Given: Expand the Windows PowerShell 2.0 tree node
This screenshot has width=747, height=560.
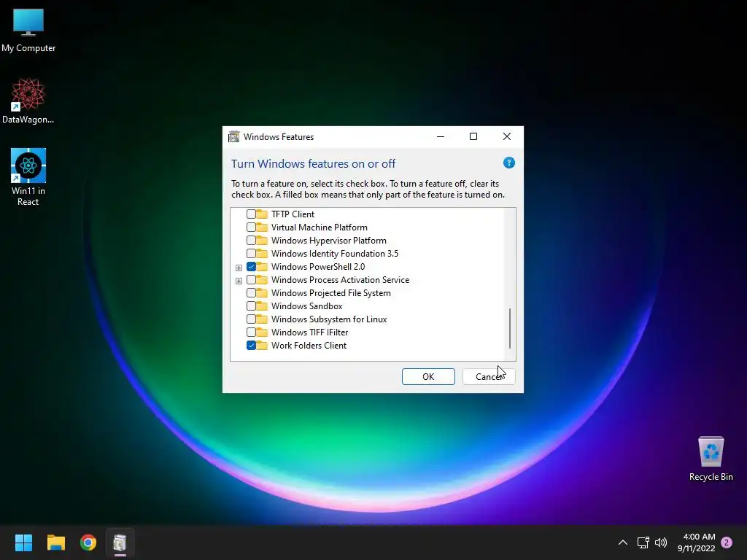Looking at the screenshot, I should coord(239,268).
